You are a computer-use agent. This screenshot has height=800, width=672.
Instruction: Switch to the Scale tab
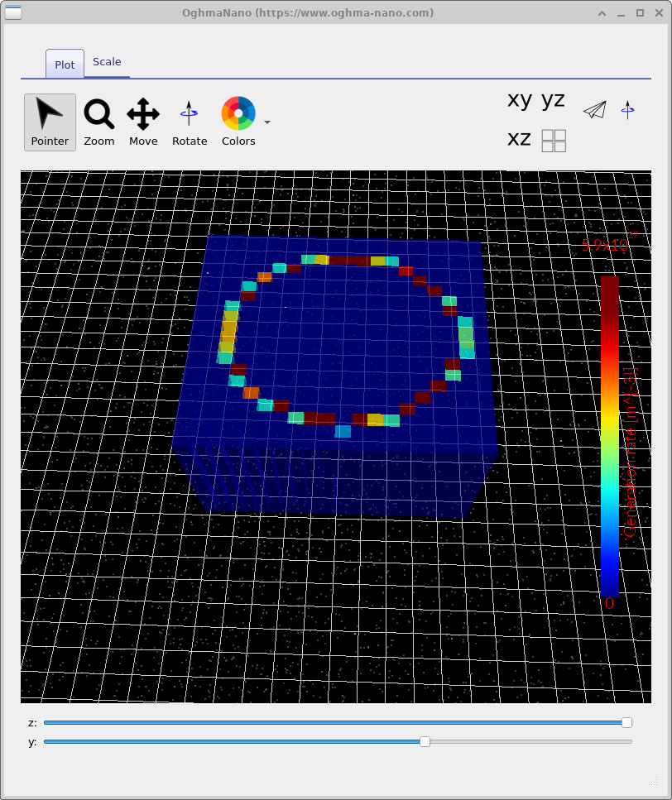point(107,61)
